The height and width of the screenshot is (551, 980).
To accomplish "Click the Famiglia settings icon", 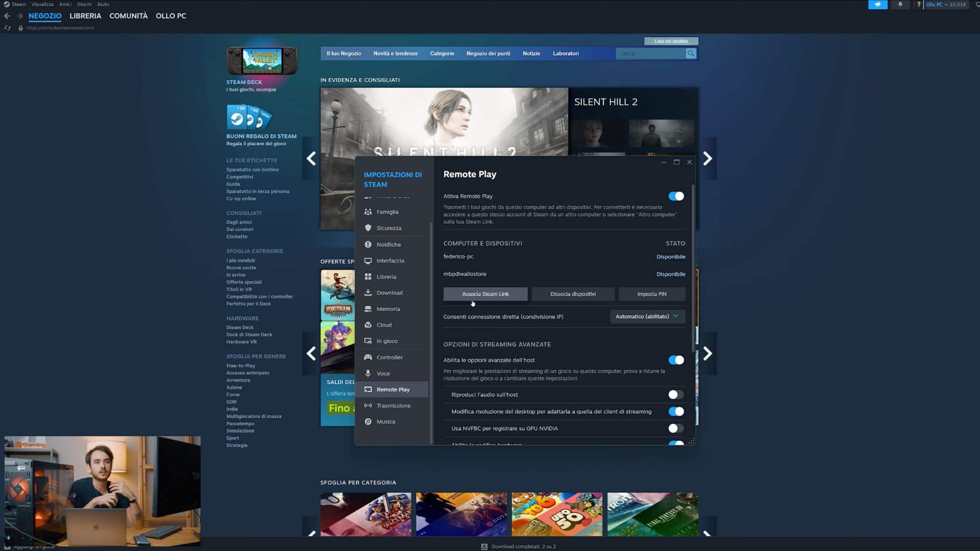I will pyautogui.click(x=367, y=212).
